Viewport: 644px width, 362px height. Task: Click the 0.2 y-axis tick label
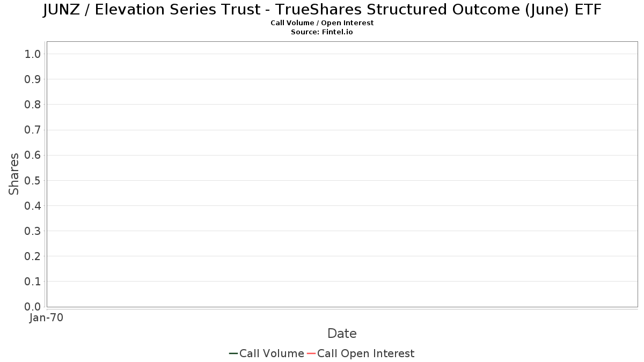33,256
